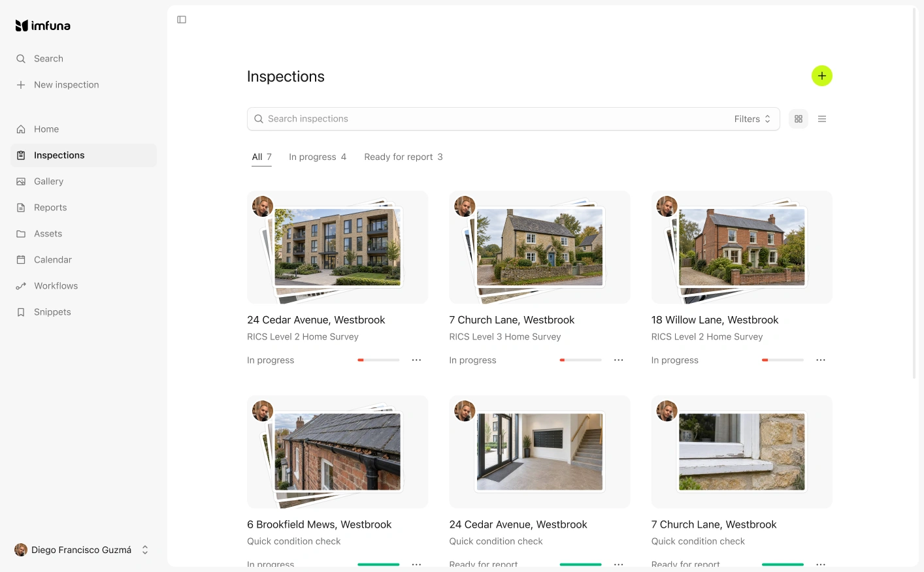Open Snippets from the sidebar
Image resolution: width=924 pixels, height=572 pixels.
84,312
